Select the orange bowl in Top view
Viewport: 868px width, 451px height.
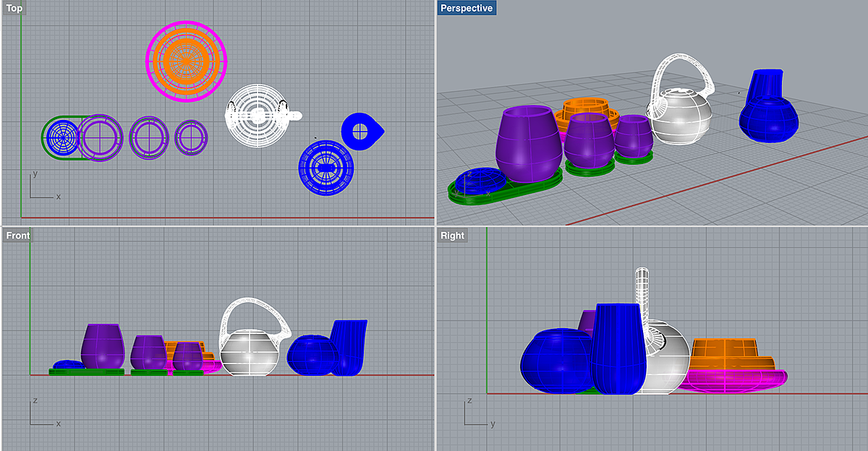click(187, 61)
